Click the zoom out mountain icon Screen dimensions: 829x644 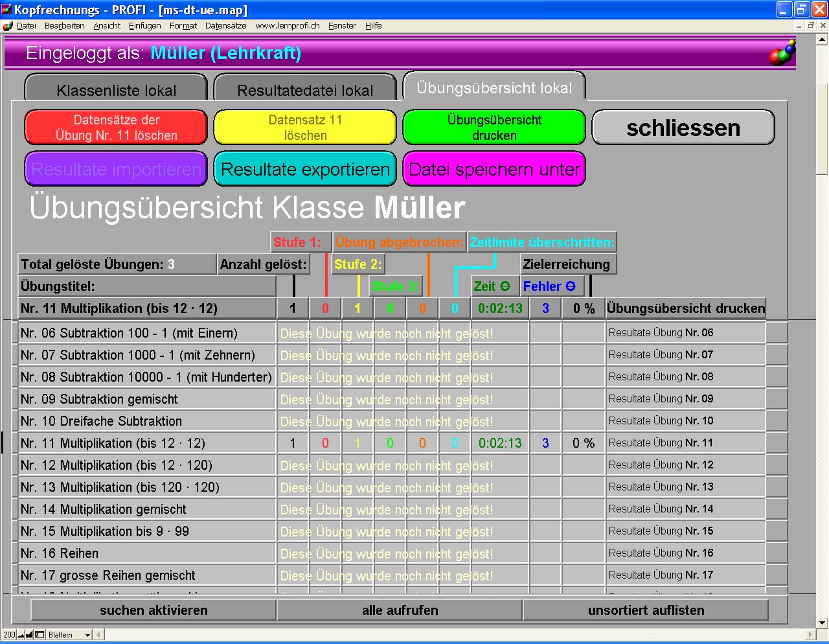click(x=21, y=635)
